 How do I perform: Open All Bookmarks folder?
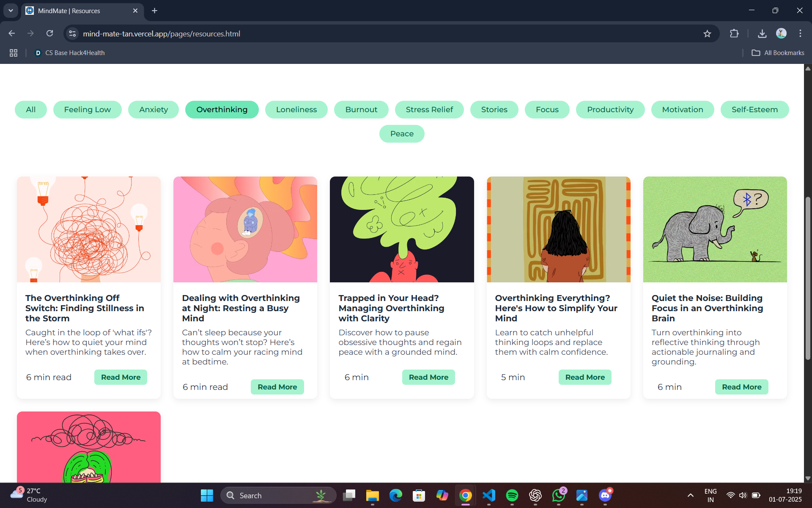[x=778, y=53]
